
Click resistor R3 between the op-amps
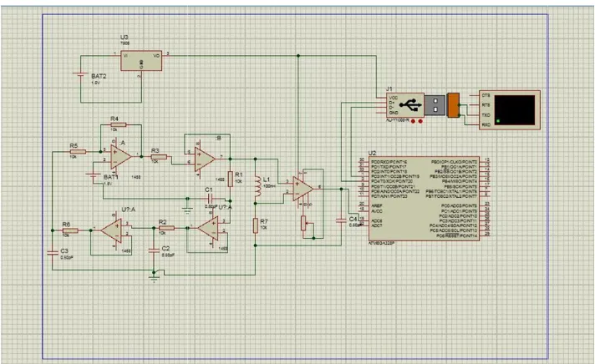coord(159,157)
